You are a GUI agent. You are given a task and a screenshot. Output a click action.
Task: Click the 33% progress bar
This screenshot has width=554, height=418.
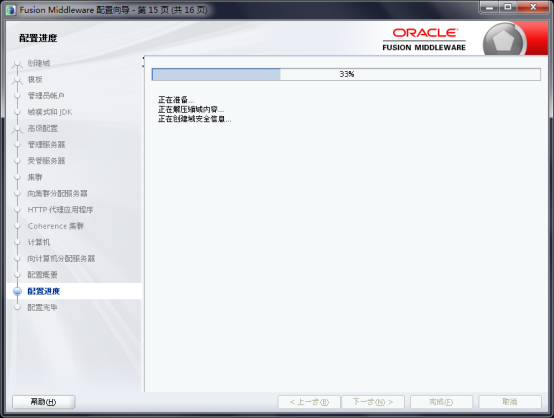pyautogui.click(x=346, y=74)
